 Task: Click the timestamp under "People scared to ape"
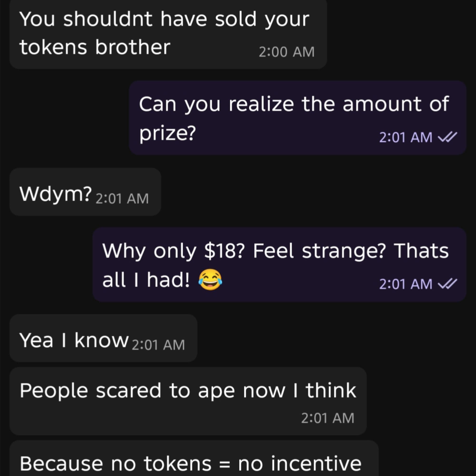pos(328,418)
